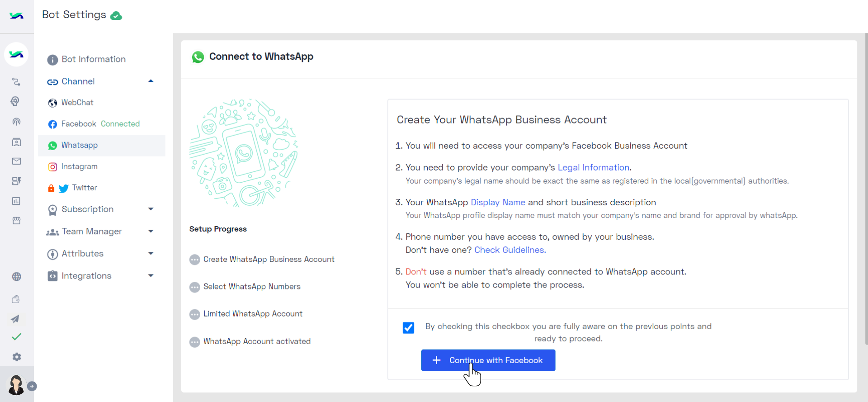Collapse the Channel section arrow
The width and height of the screenshot is (868, 402).
pos(151,81)
